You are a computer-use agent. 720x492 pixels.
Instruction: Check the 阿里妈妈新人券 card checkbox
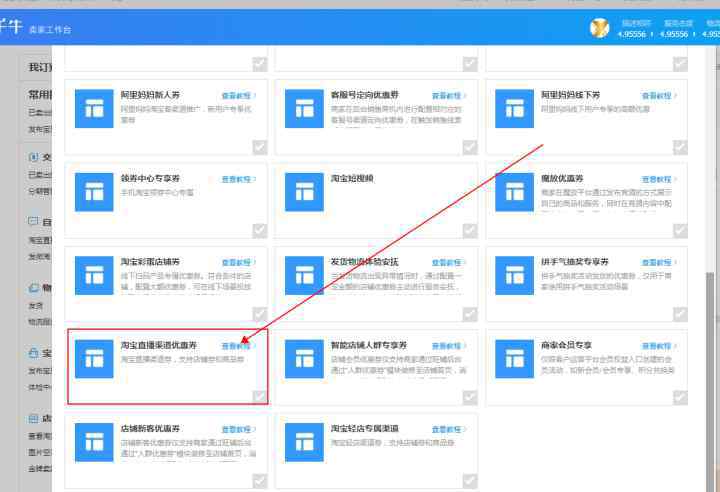260,147
